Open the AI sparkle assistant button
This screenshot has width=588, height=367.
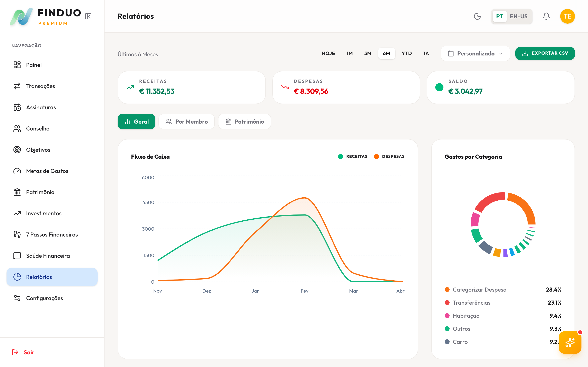point(570,343)
